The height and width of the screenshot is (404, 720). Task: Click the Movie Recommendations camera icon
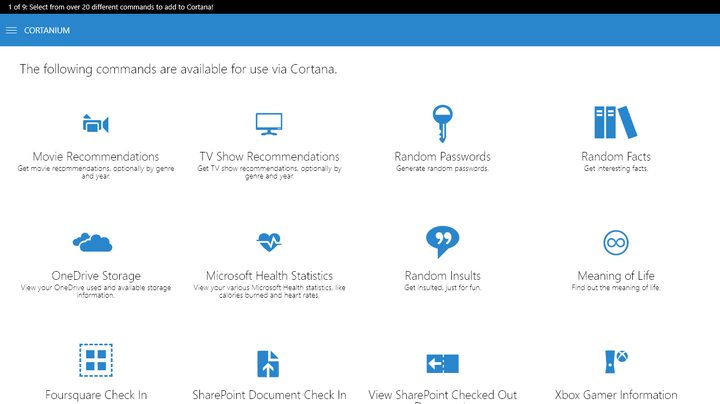[96, 123]
